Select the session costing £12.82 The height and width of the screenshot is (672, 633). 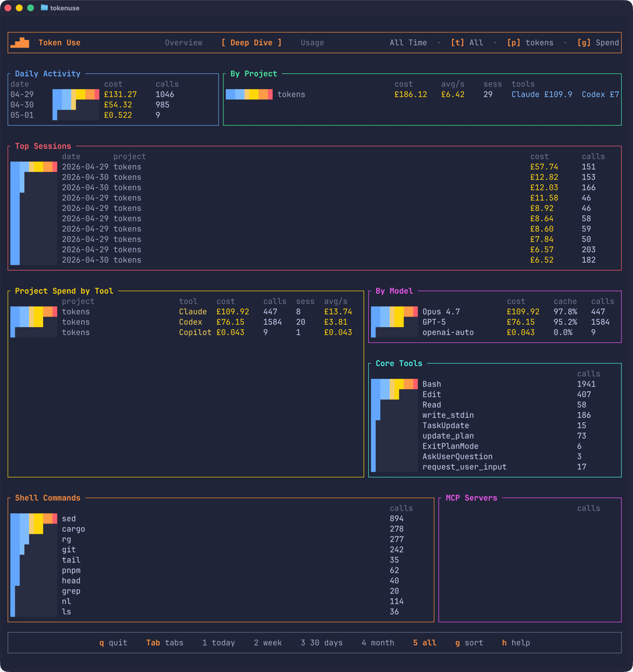click(314, 177)
